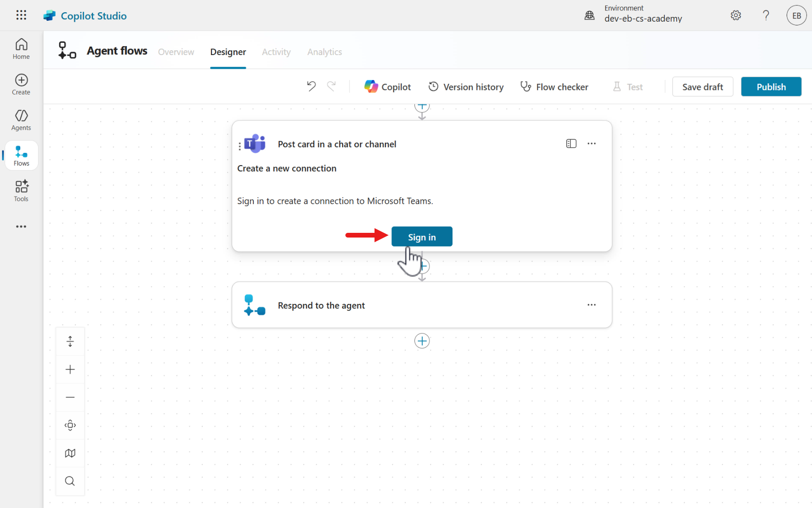This screenshot has height=508, width=812.
Task: Click the Publish button
Action: (771, 87)
